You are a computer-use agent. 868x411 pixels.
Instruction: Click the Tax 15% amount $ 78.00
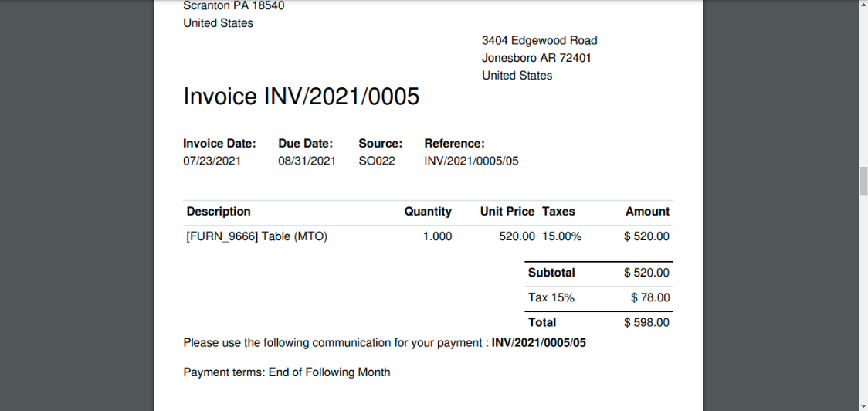[x=650, y=297]
